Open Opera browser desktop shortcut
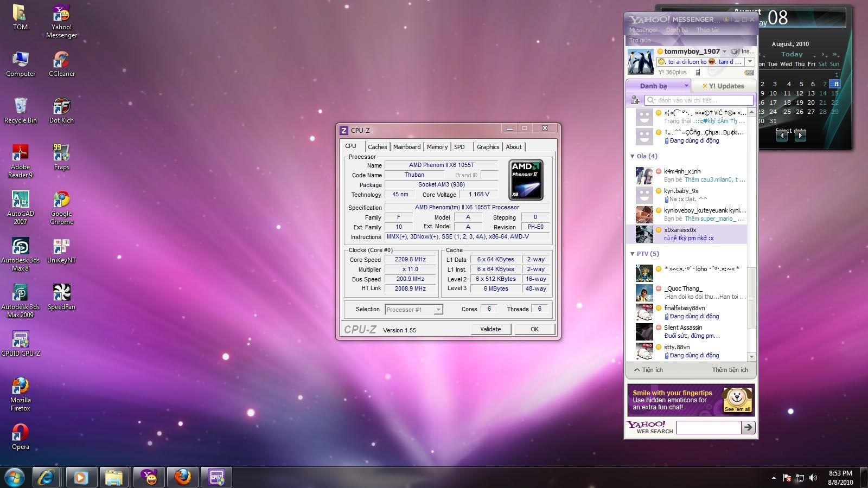868x488 pixels. point(20,437)
